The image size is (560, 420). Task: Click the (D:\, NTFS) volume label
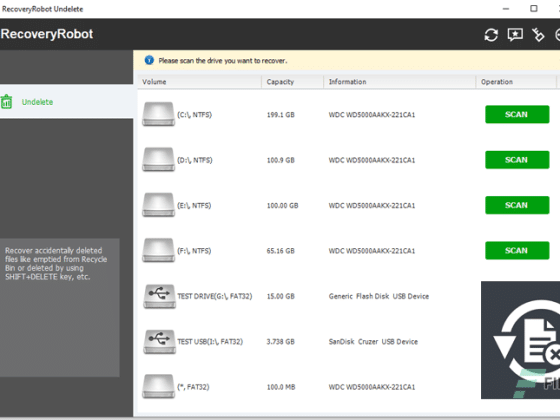[195, 160]
